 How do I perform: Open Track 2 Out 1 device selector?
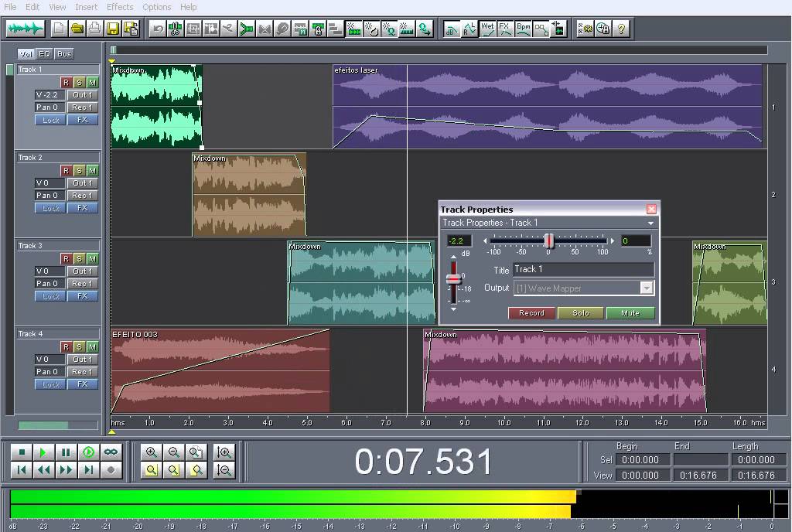pos(82,182)
